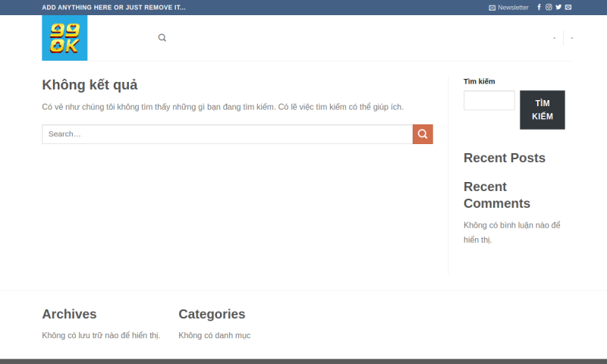Focus the sidebar Tìm kiếm text box

coord(489,101)
